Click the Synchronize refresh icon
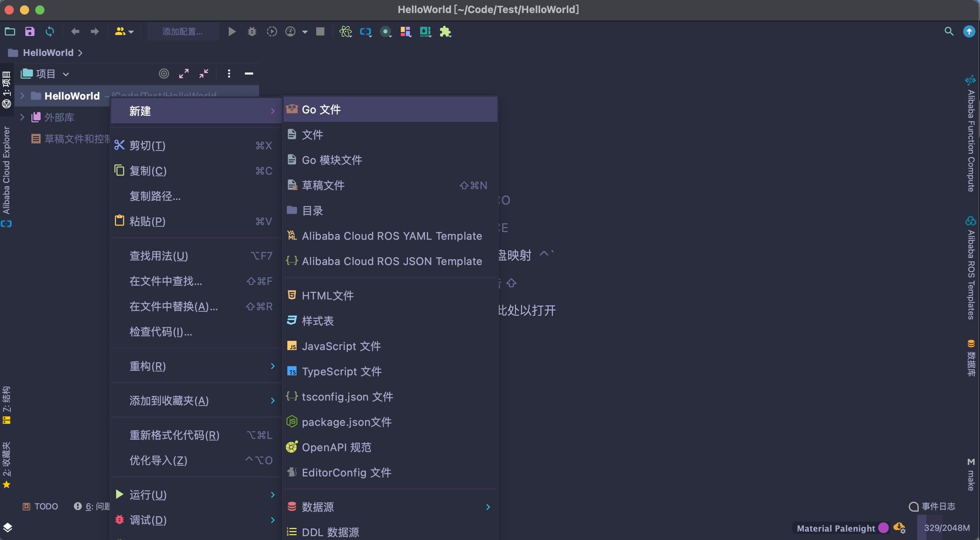980x540 pixels. [50, 31]
